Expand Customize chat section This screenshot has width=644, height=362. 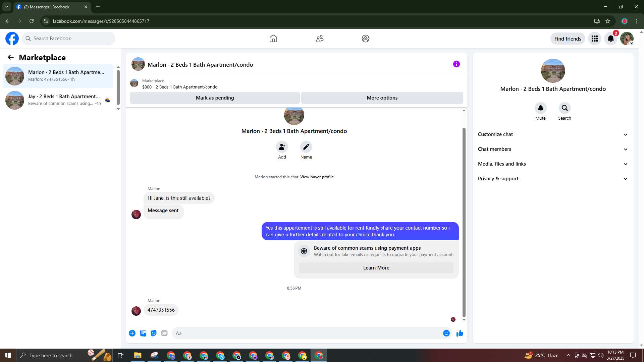click(553, 134)
